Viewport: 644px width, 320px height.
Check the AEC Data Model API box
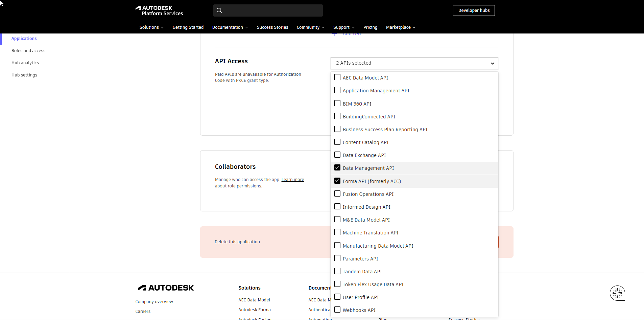(337, 77)
